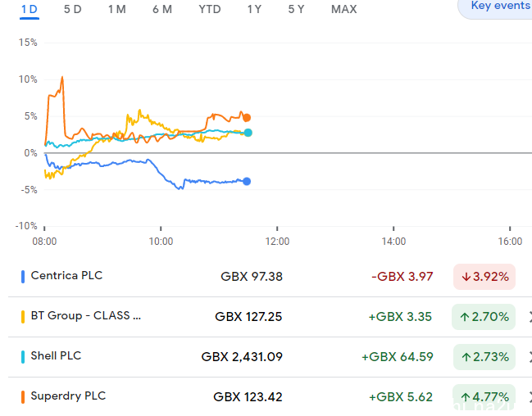Click the GBX 127.25 price value
Screen dimensions: 532x416
(248, 317)
